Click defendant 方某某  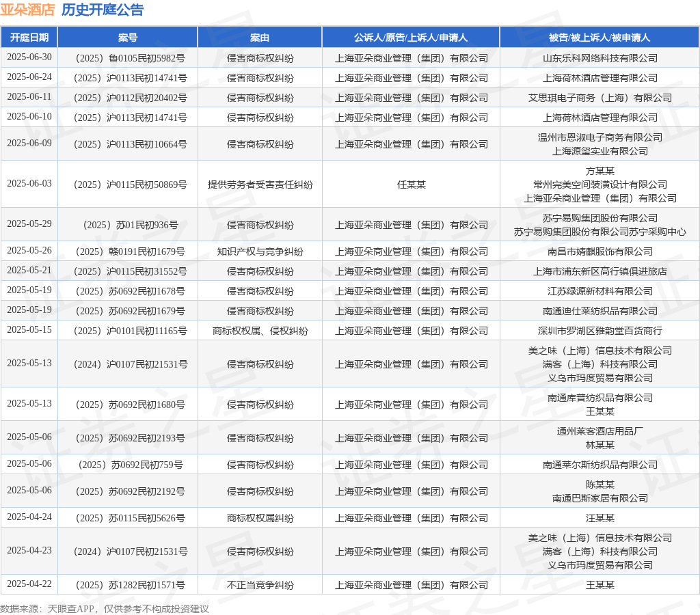600,171
